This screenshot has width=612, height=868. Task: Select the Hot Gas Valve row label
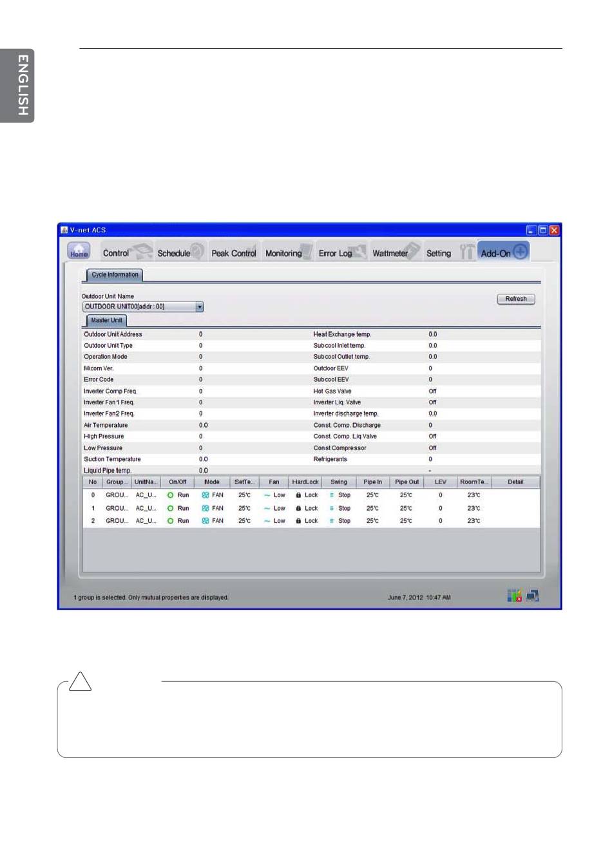[x=332, y=392]
